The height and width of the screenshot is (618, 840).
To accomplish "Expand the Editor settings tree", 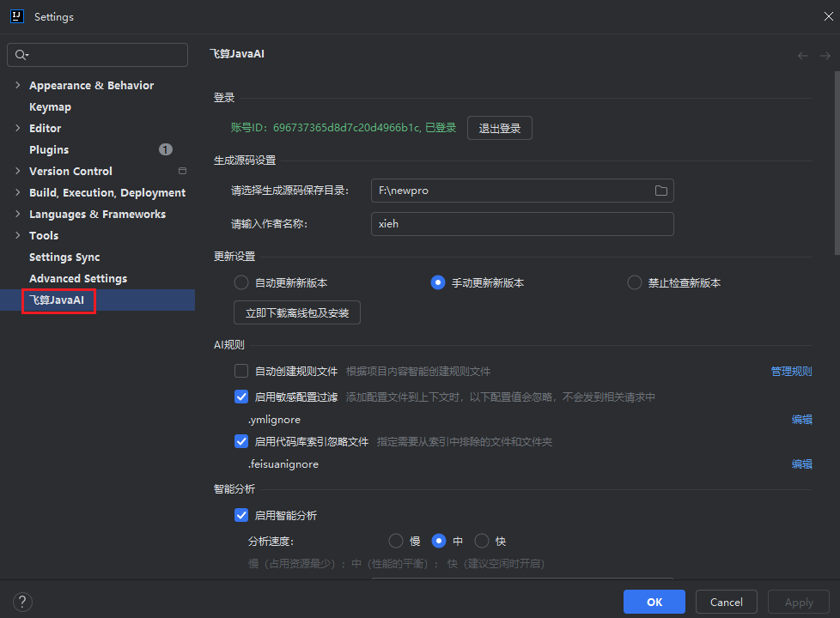I will (17, 128).
